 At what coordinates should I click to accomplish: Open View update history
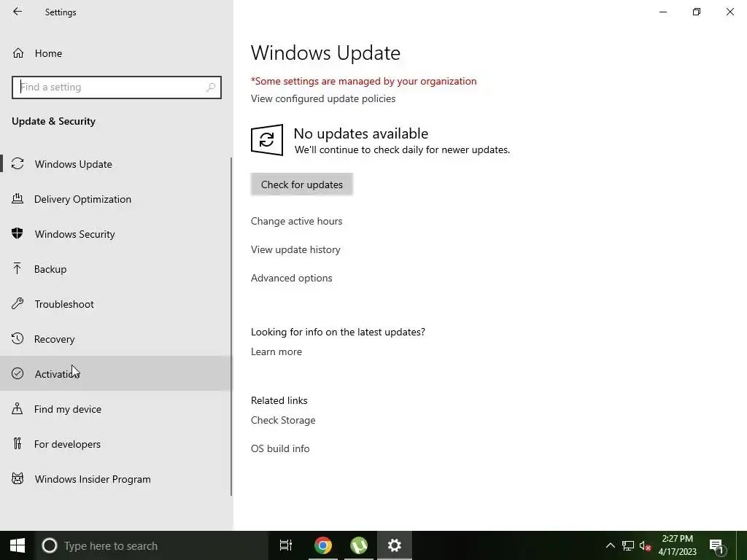(295, 249)
